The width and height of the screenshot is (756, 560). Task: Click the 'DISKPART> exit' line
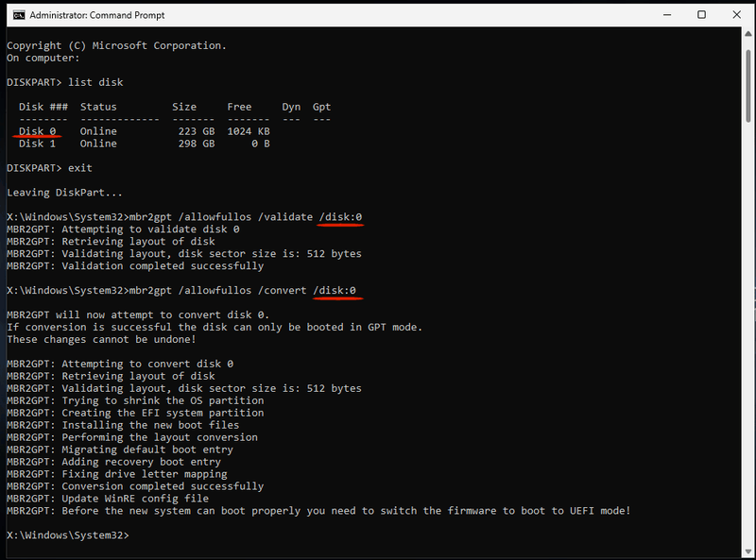pyautogui.click(x=49, y=168)
